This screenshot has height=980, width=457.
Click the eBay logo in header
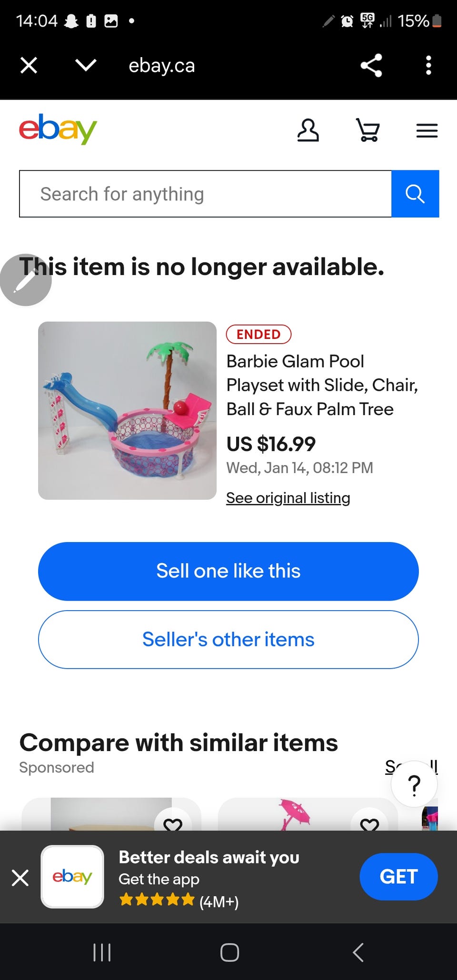coord(58,129)
